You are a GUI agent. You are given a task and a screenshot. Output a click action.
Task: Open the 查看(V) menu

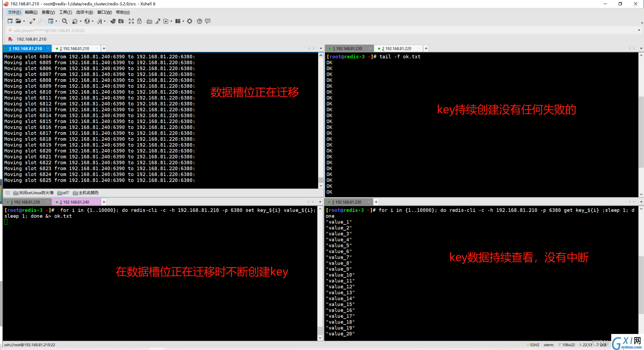click(x=48, y=12)
